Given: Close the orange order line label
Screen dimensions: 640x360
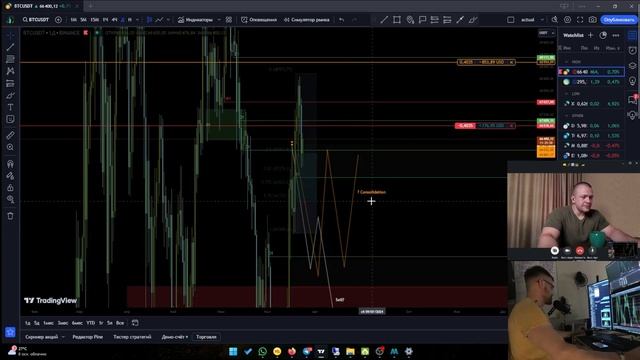Looking at the screenshot, I should pyautogui.click(x=511, y=62).
